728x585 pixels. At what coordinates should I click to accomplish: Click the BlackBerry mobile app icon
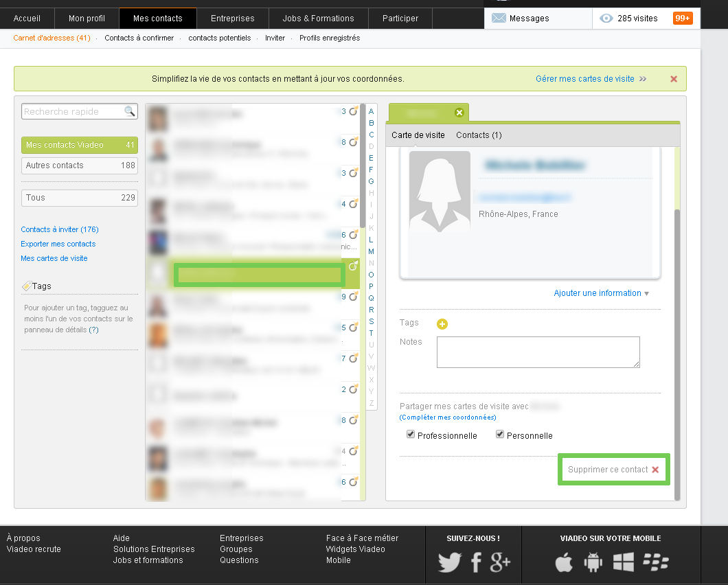(x=656, y=563)
